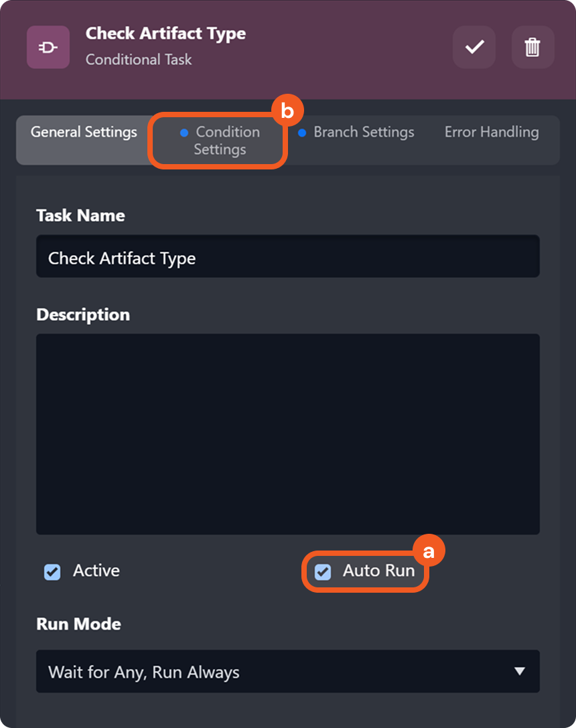Open the Run Mode dropdown arrow
Screen dimensions: 576x728
[x=519, y=671]
